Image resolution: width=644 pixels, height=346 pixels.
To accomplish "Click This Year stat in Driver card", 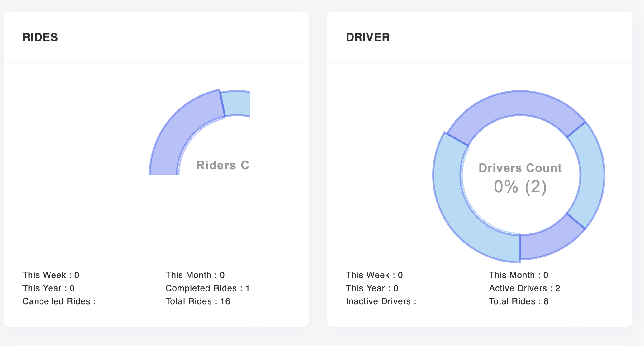I will tap(372, 288).
